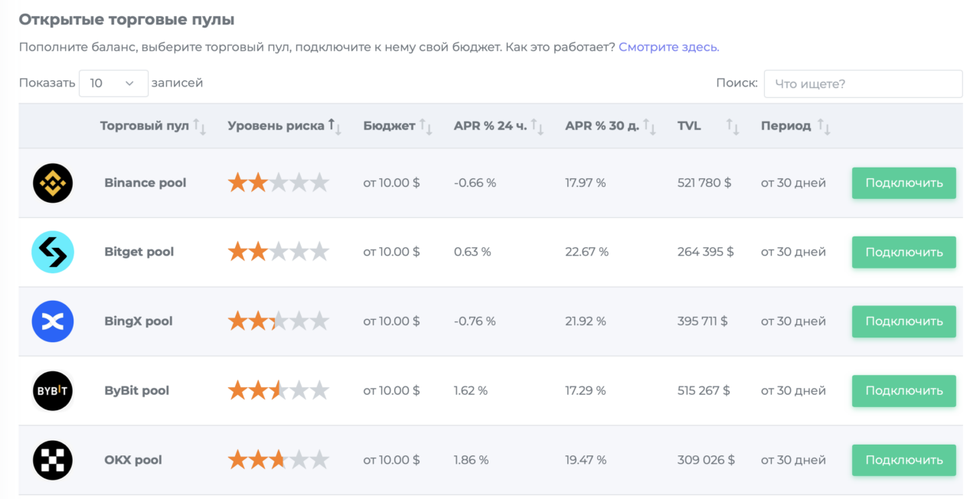Screen dimensions: 980x499
Task: Click the OKX pool logo icon
Action: 53,460
